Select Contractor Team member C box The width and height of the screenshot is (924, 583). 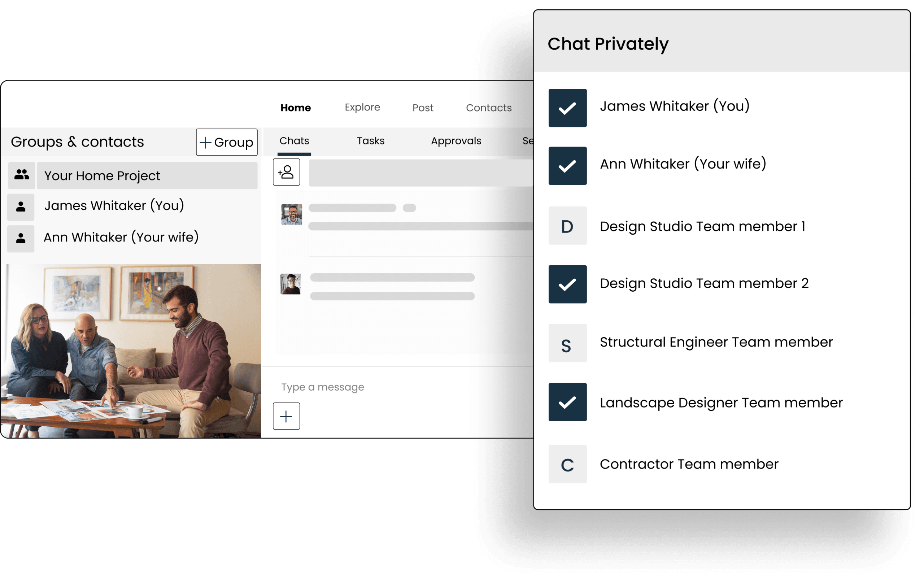tap(567, 464)
